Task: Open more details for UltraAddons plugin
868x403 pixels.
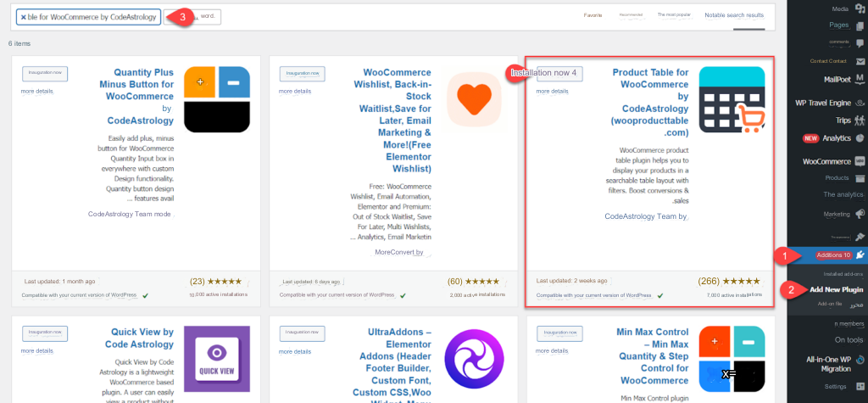Action: click(294, 351)
